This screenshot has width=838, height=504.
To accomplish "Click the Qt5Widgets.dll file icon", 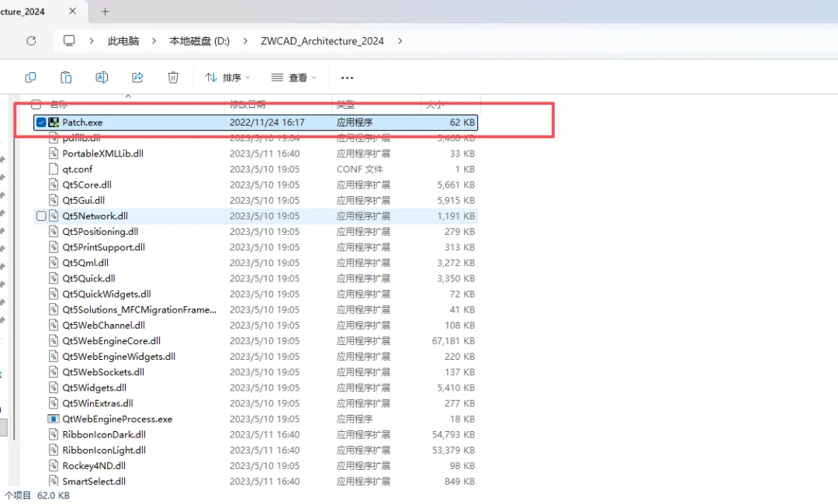I will coord(54,388).
